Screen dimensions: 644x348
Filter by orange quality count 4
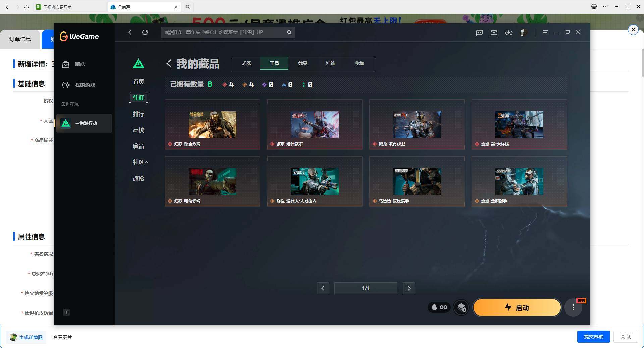coord(248,85)
